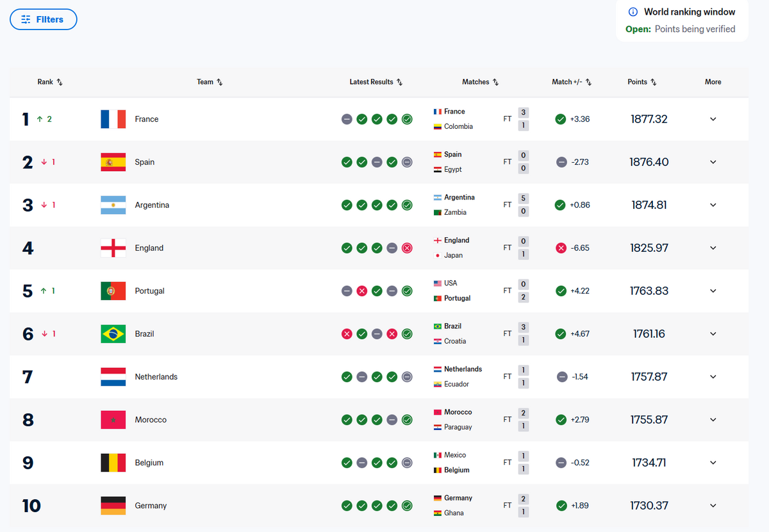Click the Morocco flag icon
The image size is (769, 532).
tap(113, 420)
